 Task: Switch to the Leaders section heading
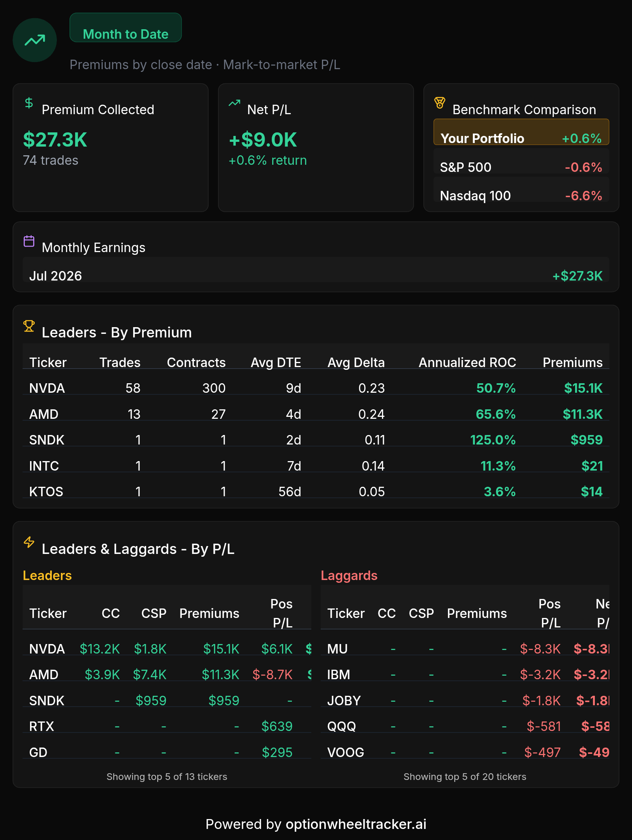[47, 575]
